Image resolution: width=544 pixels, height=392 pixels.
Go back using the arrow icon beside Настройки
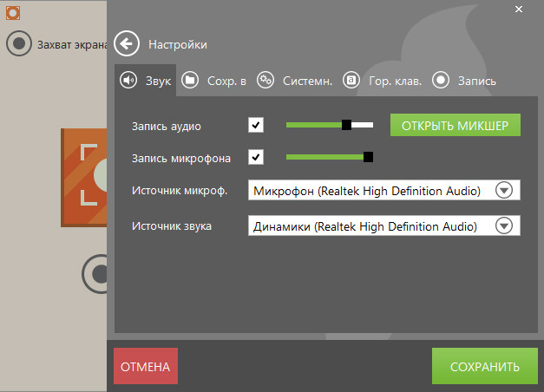pyautogui.click(x=127, y=43)
